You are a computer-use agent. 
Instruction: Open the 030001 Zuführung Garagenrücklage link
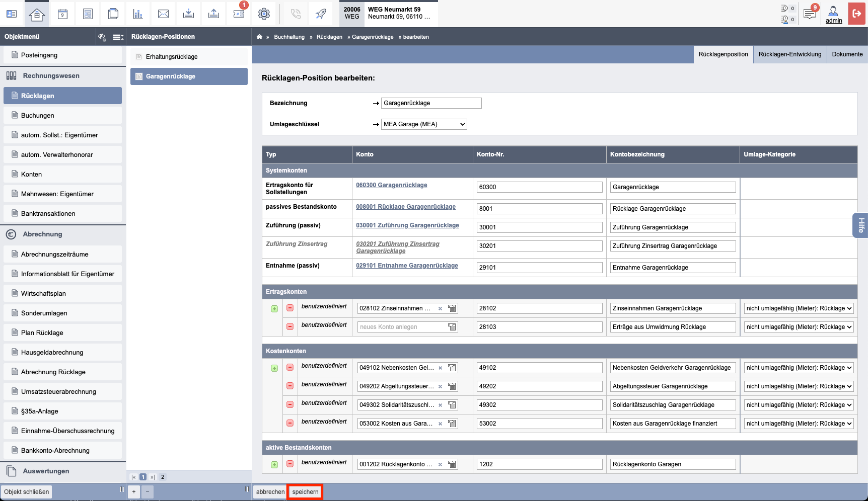click(407, 225)
